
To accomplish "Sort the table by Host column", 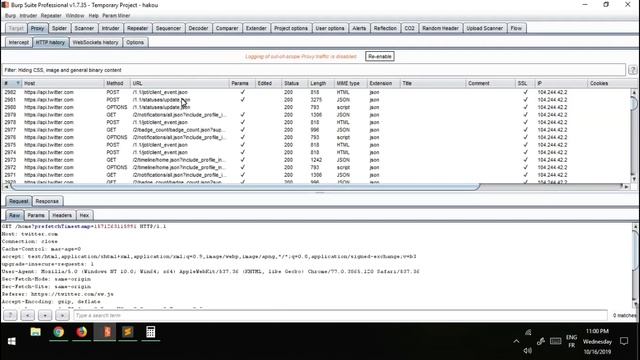I will point(63,83).
